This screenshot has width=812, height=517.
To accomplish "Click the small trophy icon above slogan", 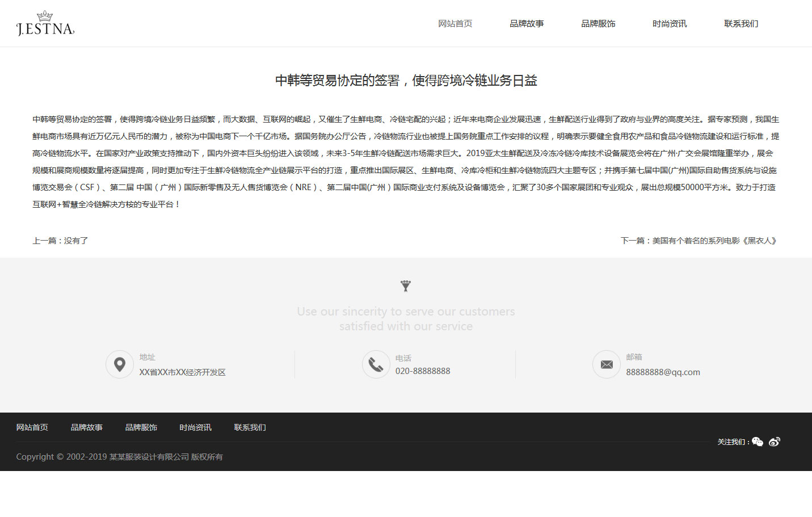I will pyautogui.click(x=406, y=286).
